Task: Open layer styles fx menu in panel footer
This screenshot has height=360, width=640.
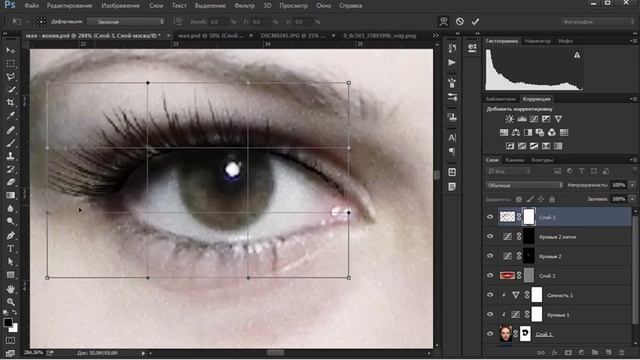Action: click(554, 352)
